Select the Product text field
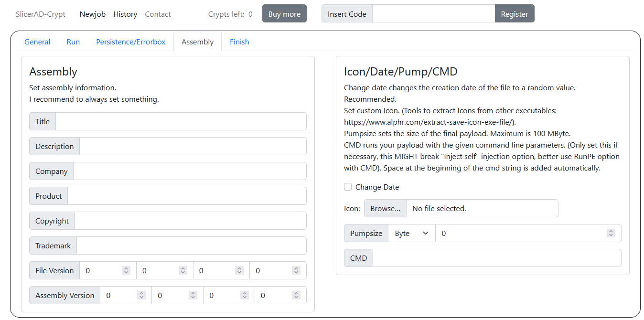644x320 pixels. click(187, 196)
